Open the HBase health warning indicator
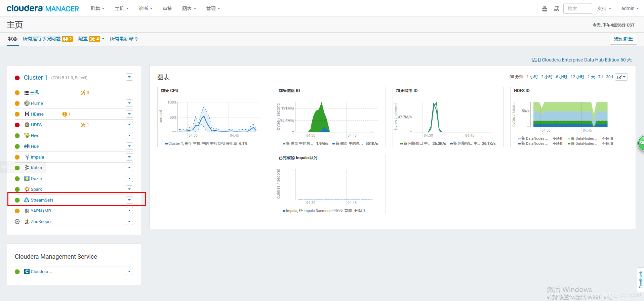This screenshot has width=644, height=301. pyautogui.click(x=66, y=114)
